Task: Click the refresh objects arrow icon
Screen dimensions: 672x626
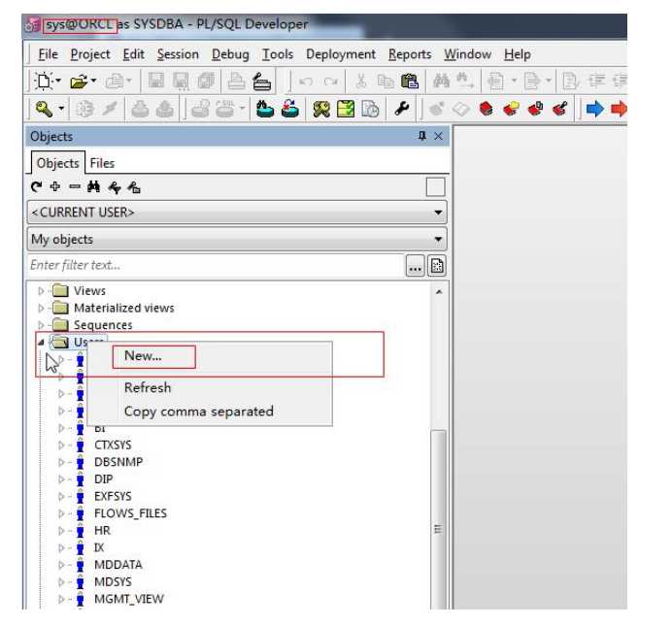Action: [37, 186]
